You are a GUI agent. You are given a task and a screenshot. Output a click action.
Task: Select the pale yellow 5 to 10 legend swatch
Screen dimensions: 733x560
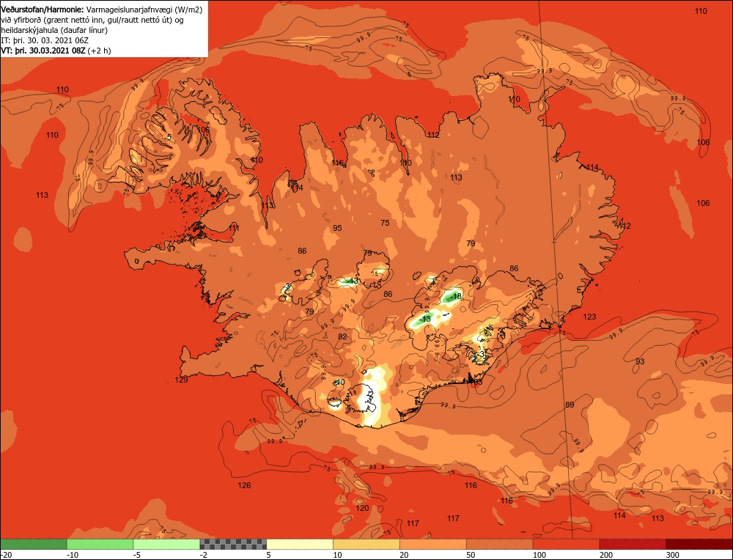click(x=300, y=544)
